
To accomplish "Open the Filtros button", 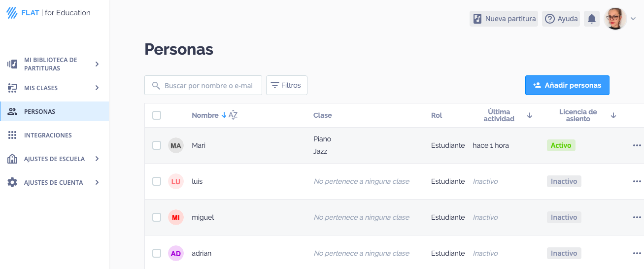I will click(287, 85).
